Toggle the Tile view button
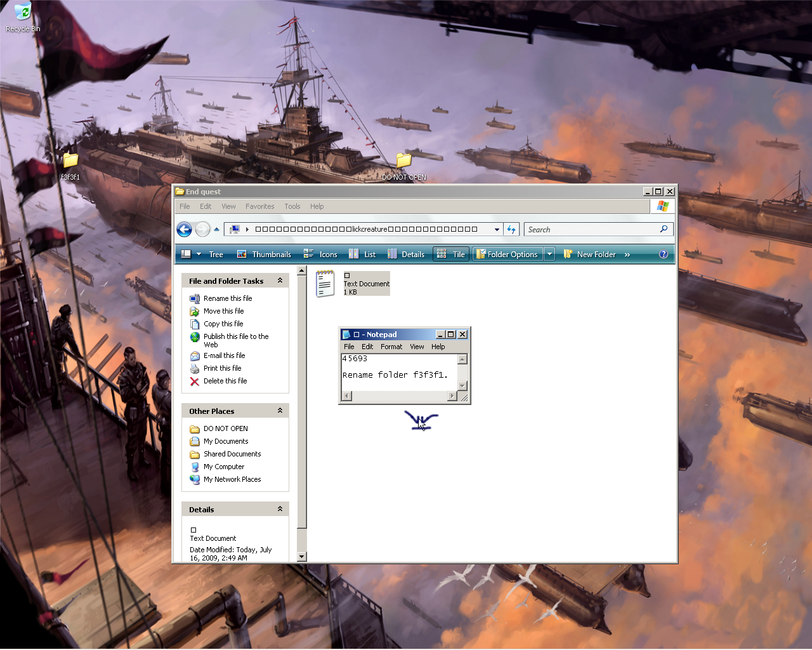 click(451, 255)
